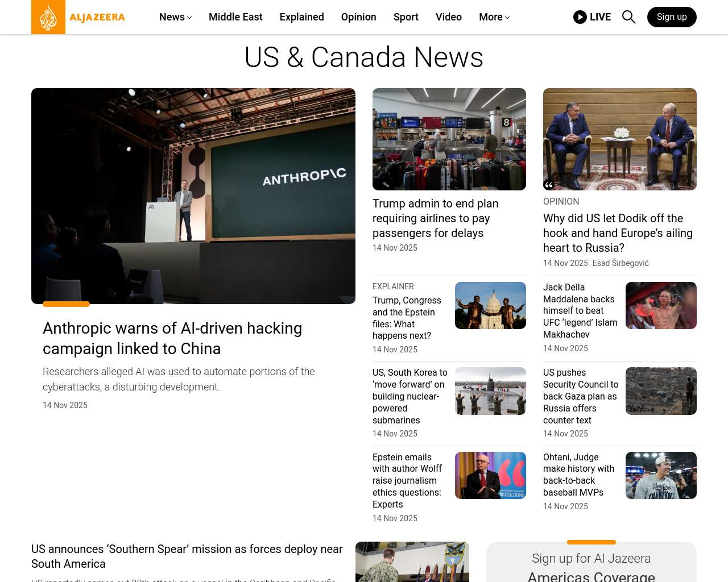Click the Al Jazeera logo
The height and width of the screenshot is (582, 728).
coord(78,17)
